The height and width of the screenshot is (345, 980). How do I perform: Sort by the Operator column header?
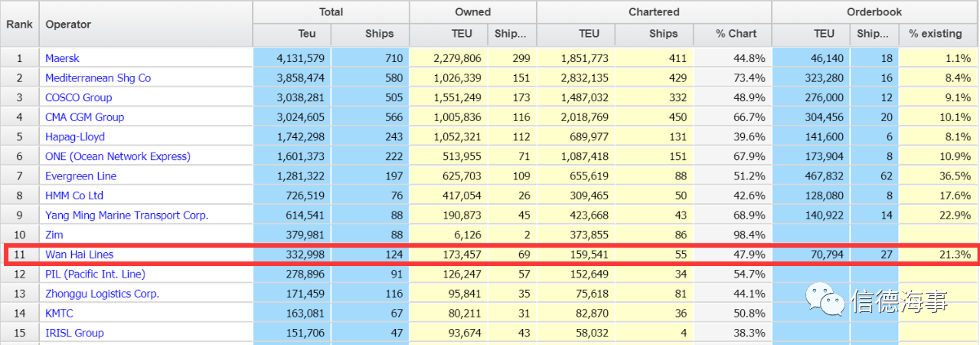(x=145, y=24)
